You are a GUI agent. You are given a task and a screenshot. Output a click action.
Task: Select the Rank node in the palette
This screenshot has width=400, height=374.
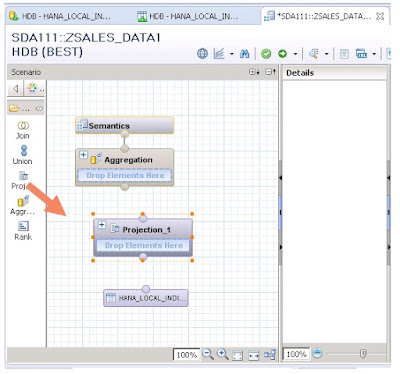point(23,231)
